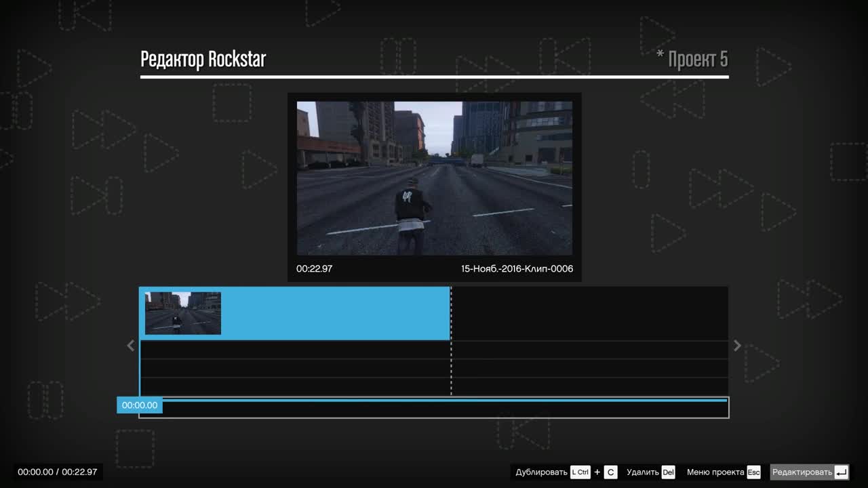868x488 pixels.
Task: Click the Редактировать button
Action: (802, 472)
